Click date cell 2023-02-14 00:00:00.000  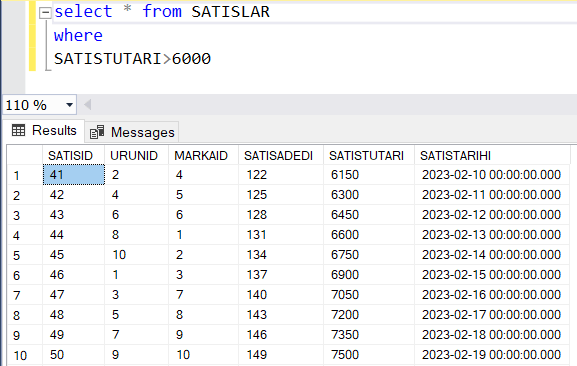coord(492,255)
